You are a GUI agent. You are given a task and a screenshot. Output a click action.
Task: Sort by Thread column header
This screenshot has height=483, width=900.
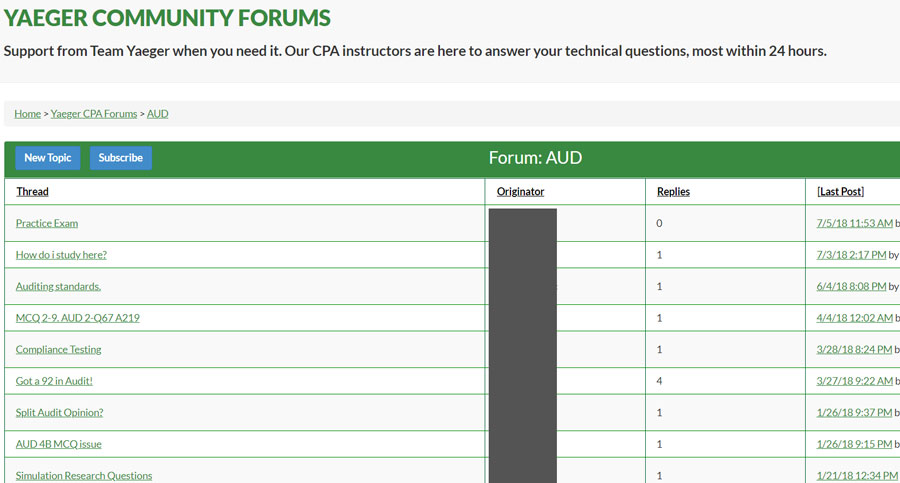32,191
